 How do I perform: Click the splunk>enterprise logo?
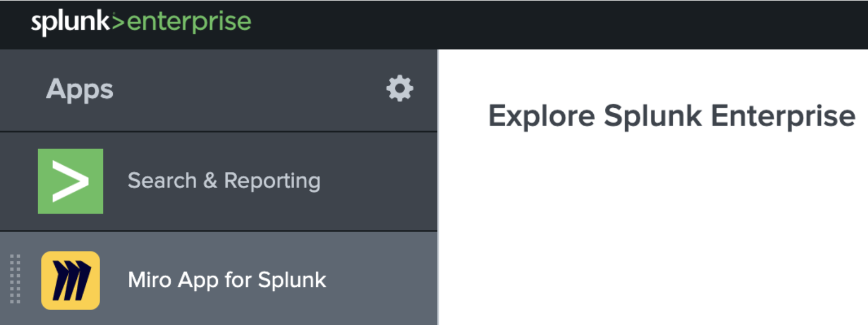coord(141,22)
